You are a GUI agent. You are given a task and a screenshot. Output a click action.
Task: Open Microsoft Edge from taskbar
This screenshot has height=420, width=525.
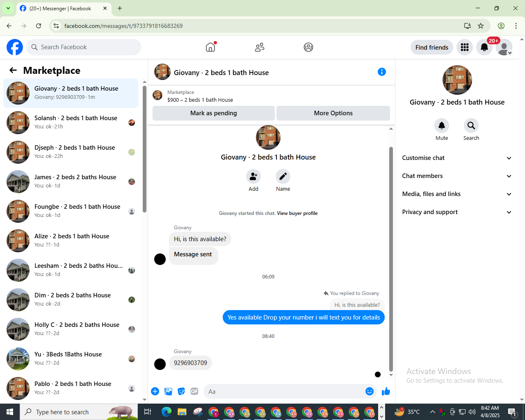[167, 412]
